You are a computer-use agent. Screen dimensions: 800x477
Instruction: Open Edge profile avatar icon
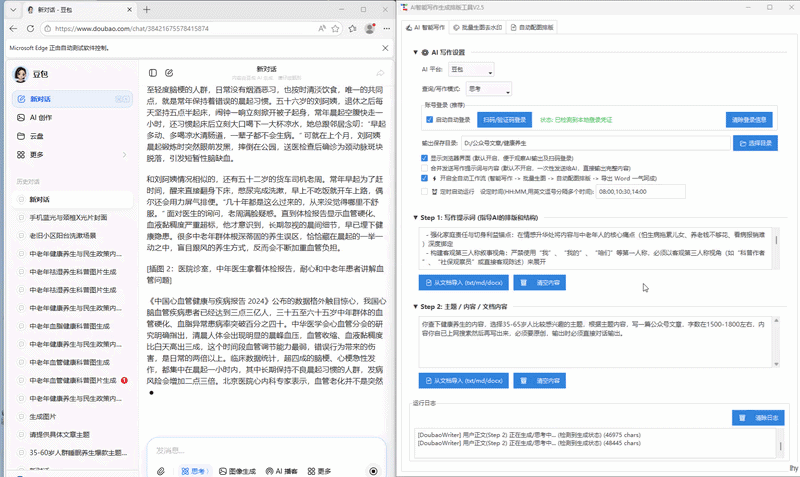coord(370,29)
